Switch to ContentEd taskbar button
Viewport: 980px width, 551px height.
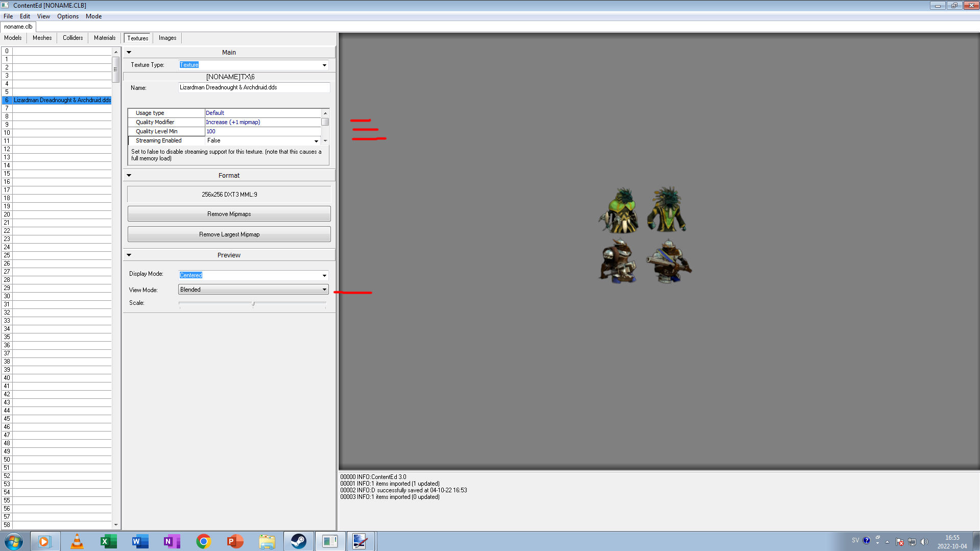click(x=330, y=541)
